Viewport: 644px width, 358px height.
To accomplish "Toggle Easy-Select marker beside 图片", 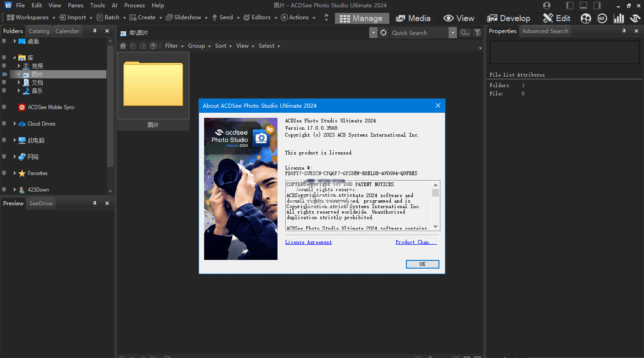I will [5, 74].
